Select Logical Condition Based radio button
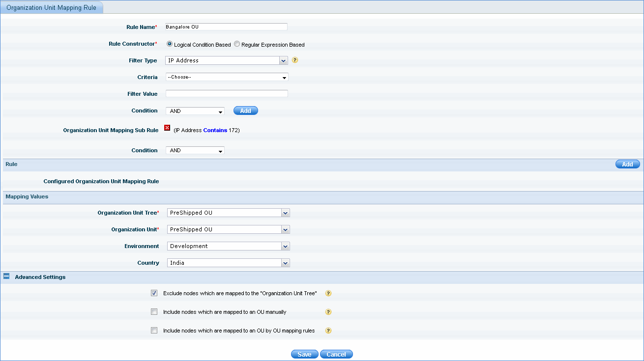This screenshot has height=361, width=644. click(x=170, y=44)
